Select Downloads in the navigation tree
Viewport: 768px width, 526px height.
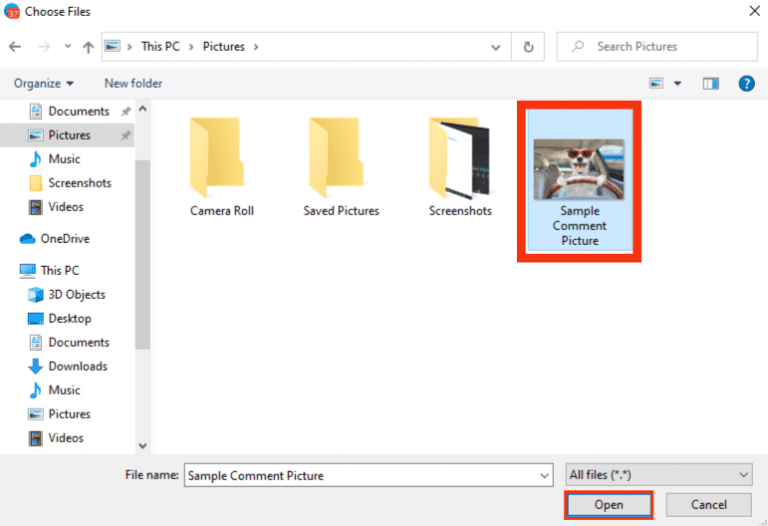(77, 366)
